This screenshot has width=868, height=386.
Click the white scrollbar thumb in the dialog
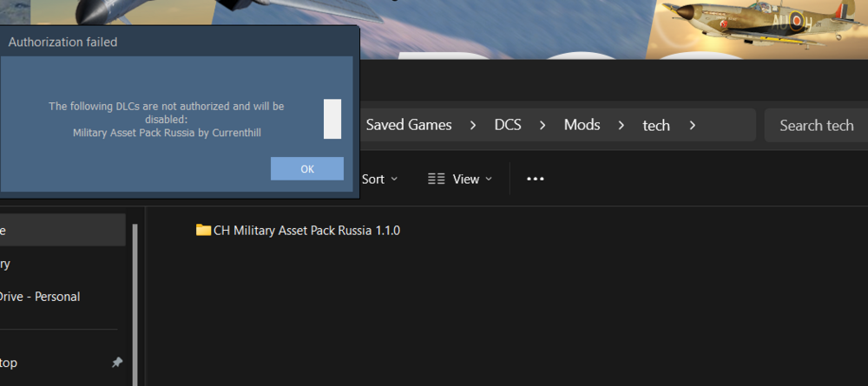[x=332, y=119]
